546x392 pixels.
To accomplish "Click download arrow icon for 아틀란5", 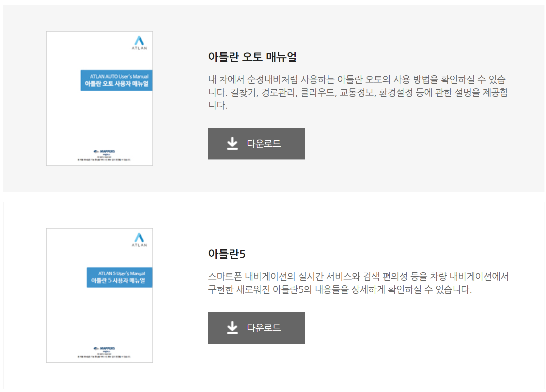I will point(232,328).
